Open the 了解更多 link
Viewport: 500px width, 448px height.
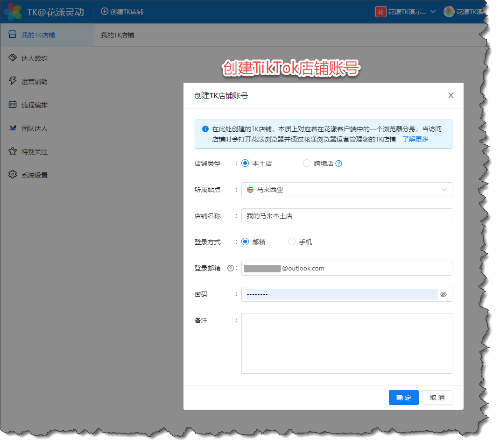coord(415,139)
